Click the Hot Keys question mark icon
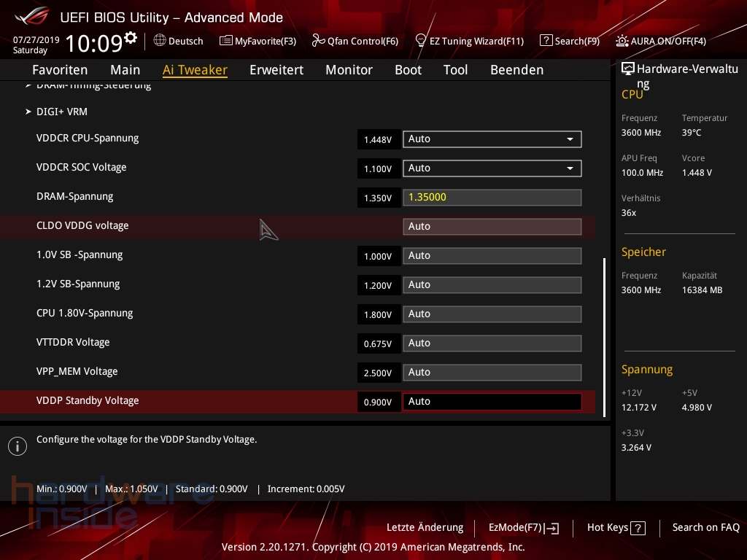Screen dimensions: 747x560 tap(638, 528)
